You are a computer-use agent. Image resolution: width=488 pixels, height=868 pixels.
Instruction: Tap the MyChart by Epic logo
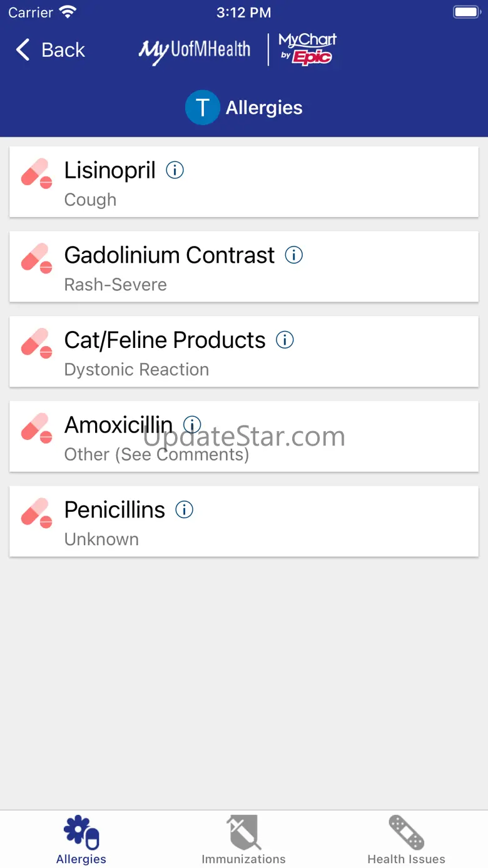(x=307, y=49)
